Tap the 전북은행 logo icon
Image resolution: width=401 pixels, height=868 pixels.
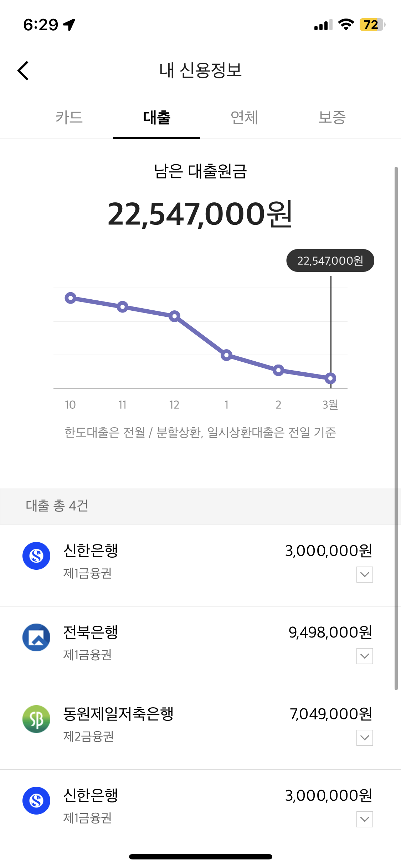[36, 637]
